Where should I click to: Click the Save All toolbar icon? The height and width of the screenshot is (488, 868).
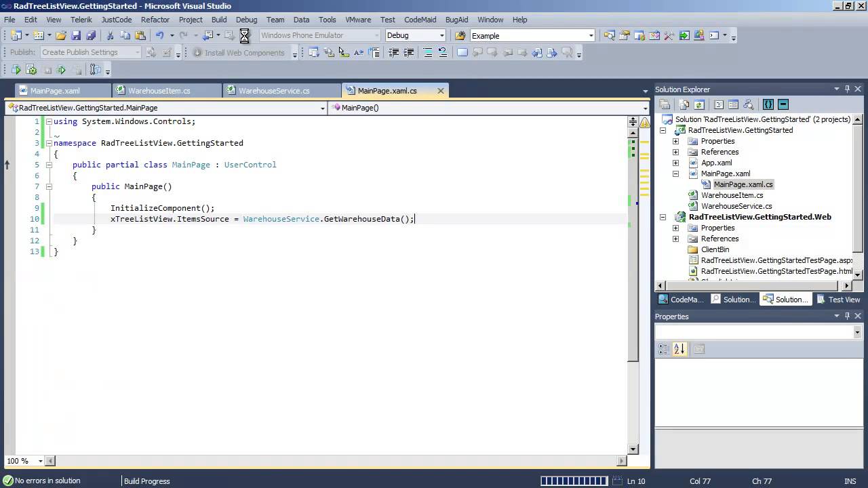click(x=90, y=35)
